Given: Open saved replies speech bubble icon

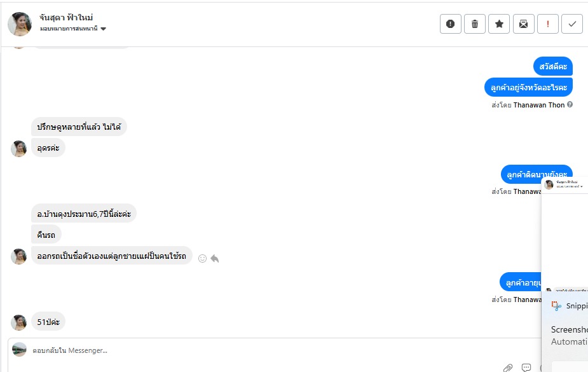Looking at the screenshot, I should click(x=526, y=368).
